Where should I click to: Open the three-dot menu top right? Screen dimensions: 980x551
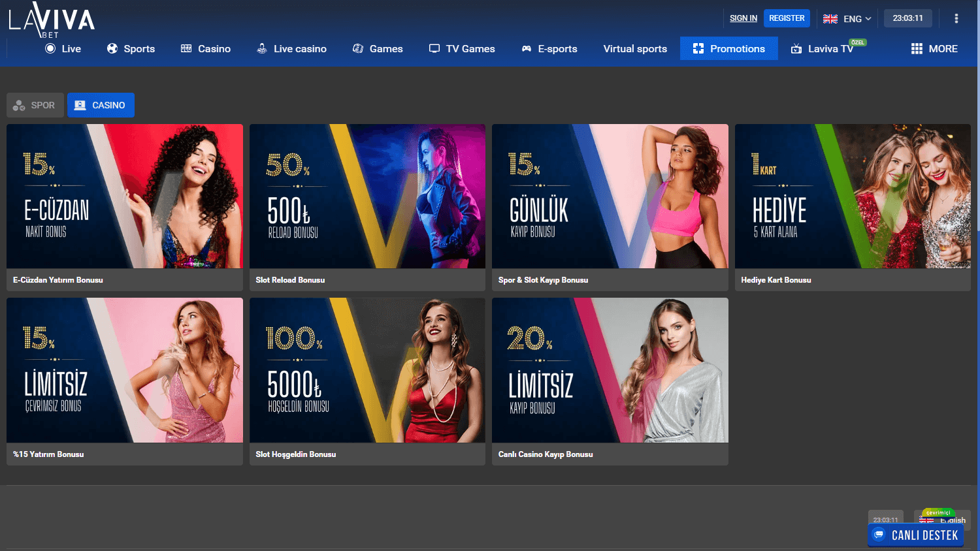click(956, 18)
